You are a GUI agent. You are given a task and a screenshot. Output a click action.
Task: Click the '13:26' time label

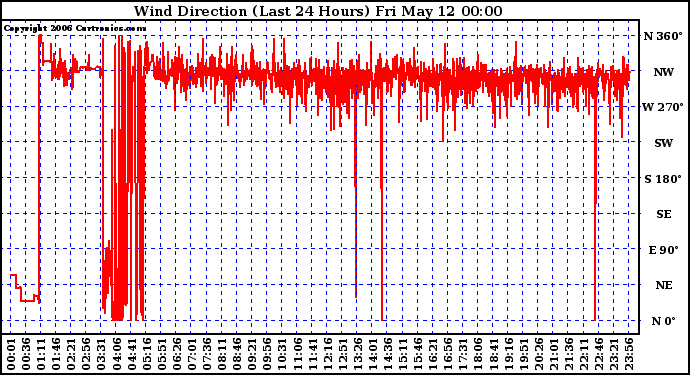357,355
